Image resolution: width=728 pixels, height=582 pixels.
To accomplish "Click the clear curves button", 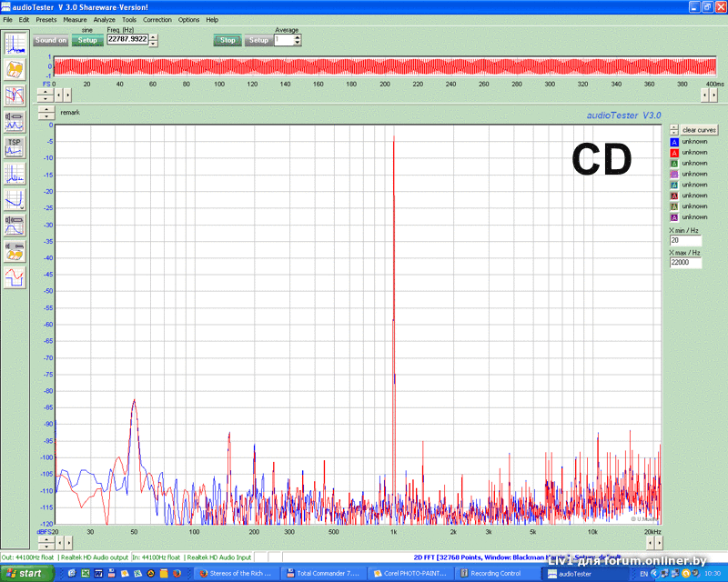I will click(699, 130).
